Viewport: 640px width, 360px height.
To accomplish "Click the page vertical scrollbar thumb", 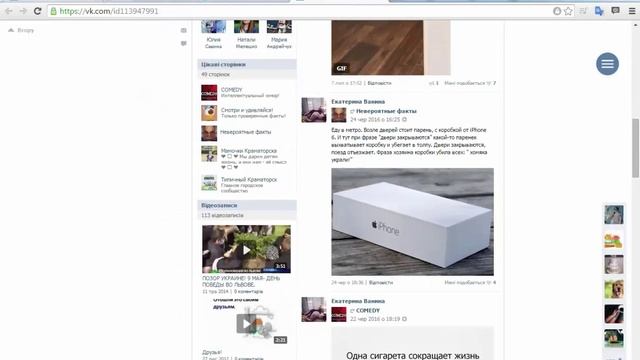I will (x=636, y=148).
